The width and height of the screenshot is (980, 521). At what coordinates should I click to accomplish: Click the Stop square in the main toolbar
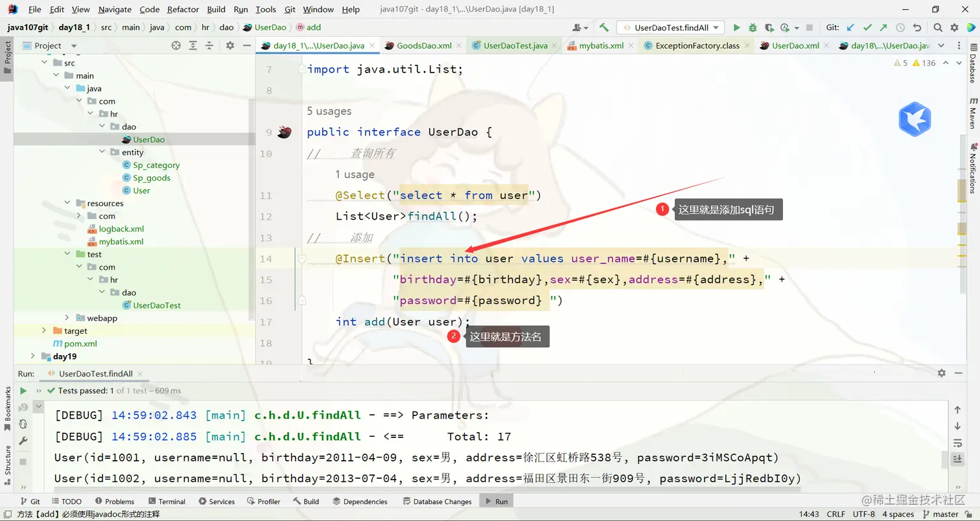tap(810, 28)
